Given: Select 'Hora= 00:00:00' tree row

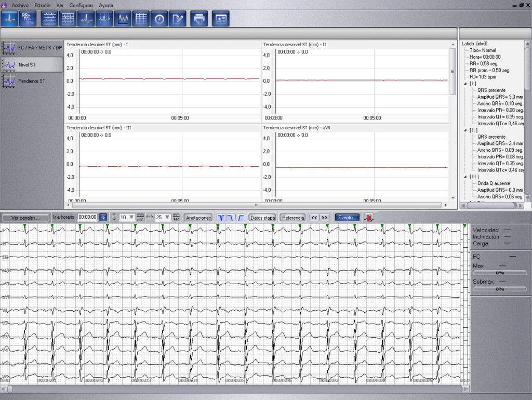Looking at the screenshot, I should click(x=485, y=57).
